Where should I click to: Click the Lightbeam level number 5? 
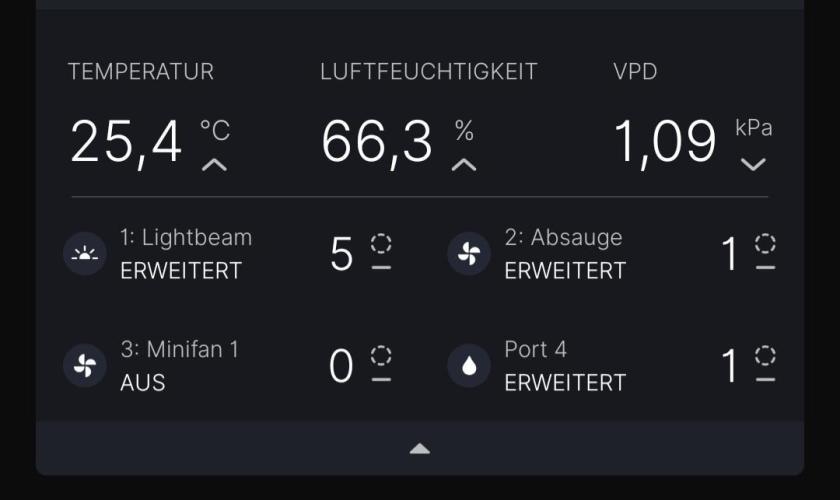point(342,255)
